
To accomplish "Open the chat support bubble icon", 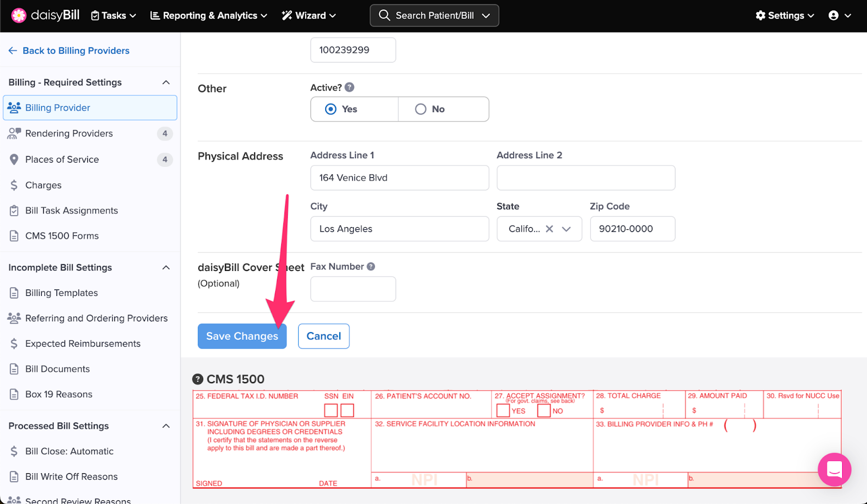I will (834, 469).
